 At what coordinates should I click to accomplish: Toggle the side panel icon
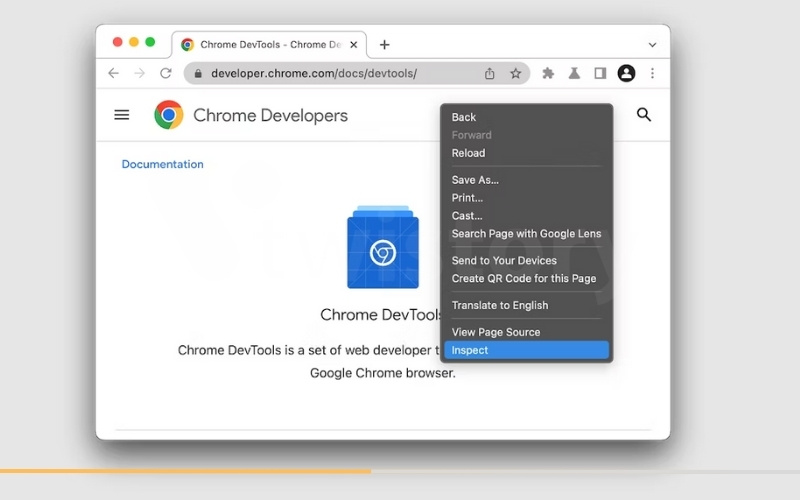point(600,73)
